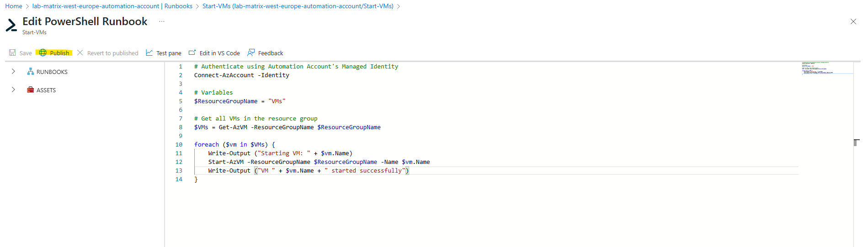Click the Publish globe icon
The height and width of the screenshot is (247, 868).
coord(43,53)
